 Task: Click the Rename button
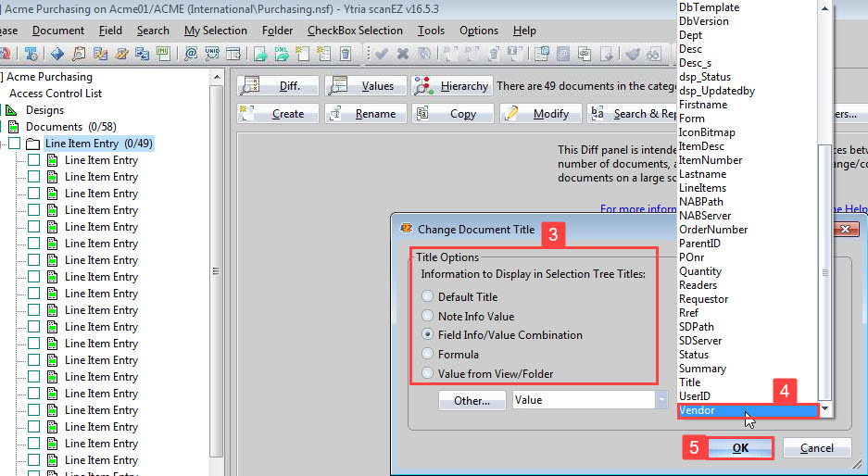click(366, 114)
